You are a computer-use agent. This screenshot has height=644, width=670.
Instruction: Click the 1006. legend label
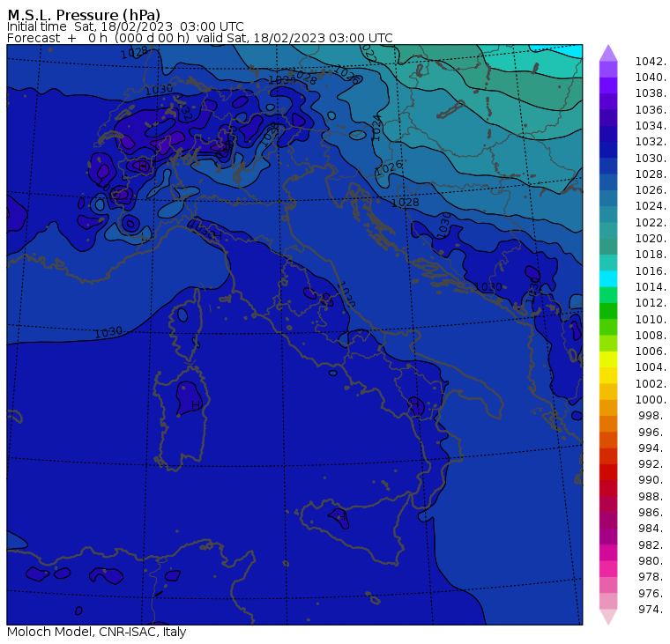pos(651,351)
